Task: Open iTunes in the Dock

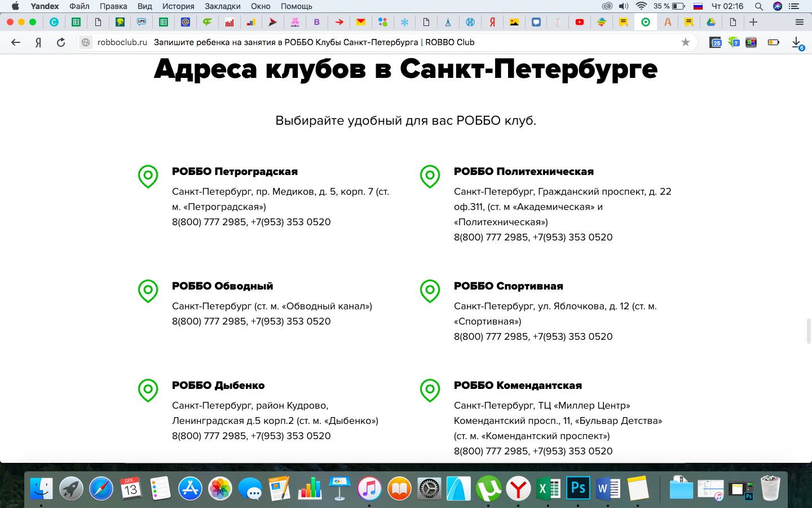Action: (369, 488)
